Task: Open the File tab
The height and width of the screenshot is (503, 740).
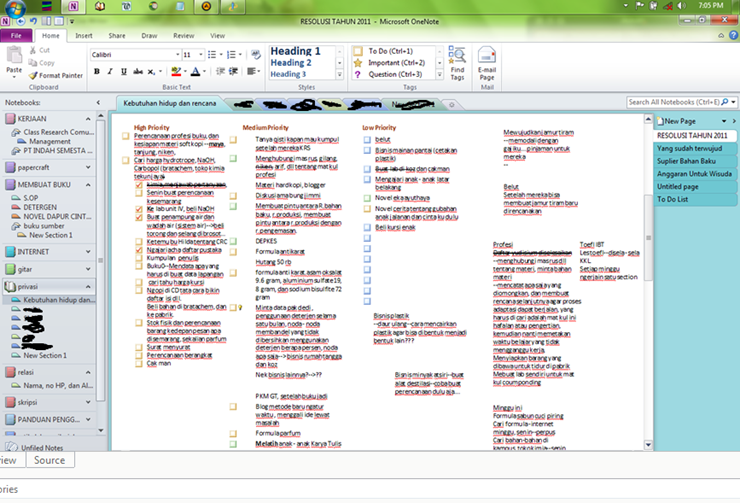Action: tap(16, 35)
